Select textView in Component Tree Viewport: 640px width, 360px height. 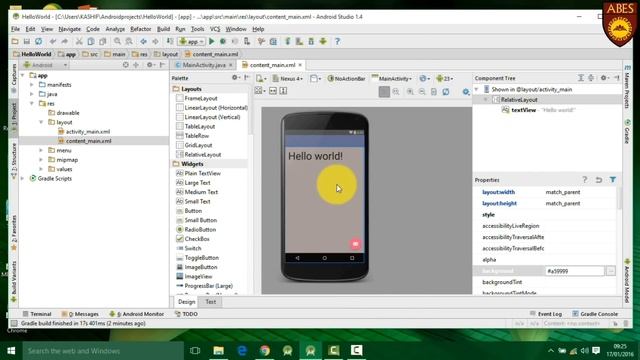pyautogui.click(x=523, y=110)
